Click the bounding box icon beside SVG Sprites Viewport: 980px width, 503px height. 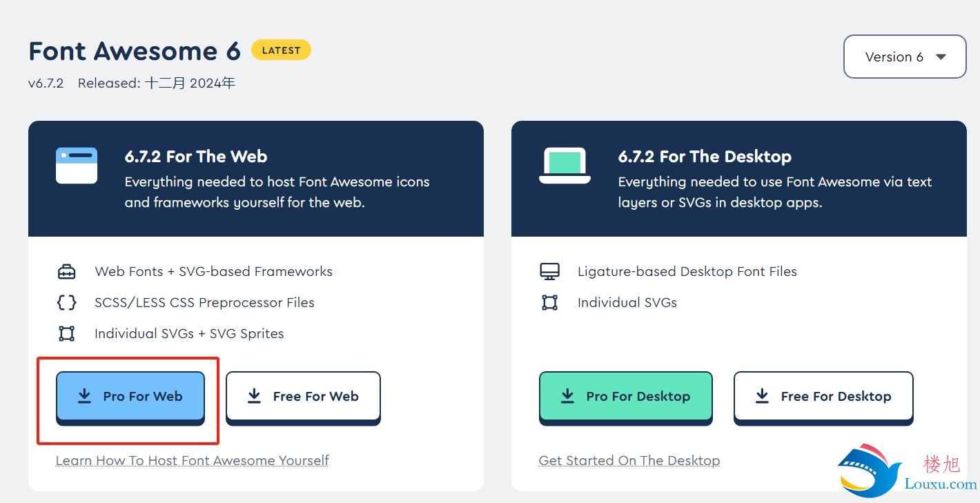[66, 333]
